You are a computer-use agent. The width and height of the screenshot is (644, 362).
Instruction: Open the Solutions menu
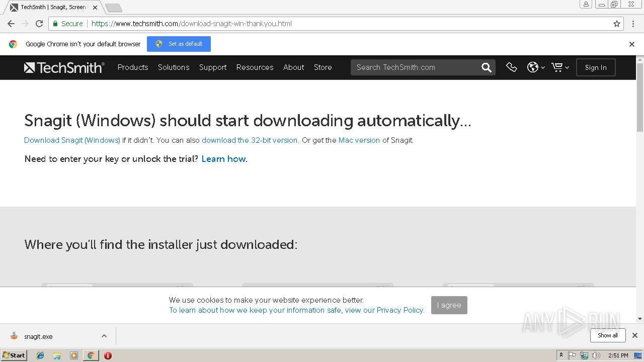click(x=174, y=67)
